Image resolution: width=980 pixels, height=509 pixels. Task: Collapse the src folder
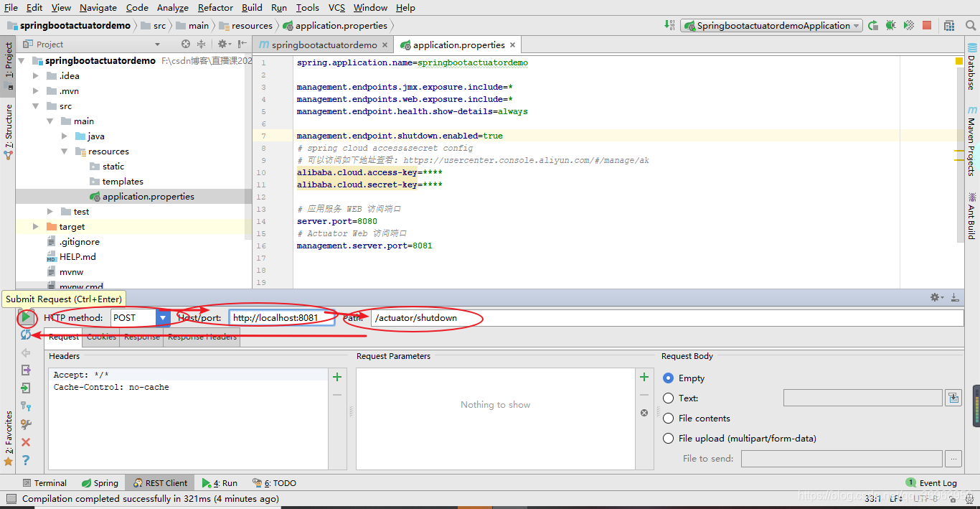pos(36,106)
